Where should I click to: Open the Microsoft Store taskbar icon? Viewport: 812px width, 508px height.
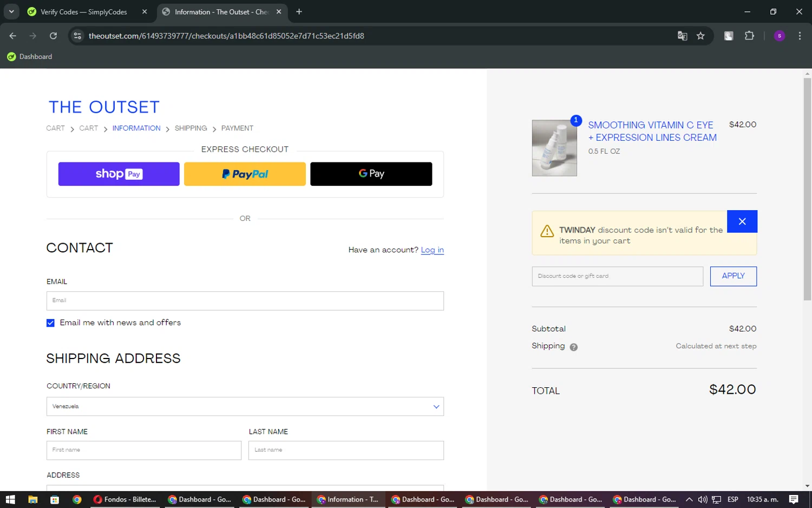tap(55, 499)
